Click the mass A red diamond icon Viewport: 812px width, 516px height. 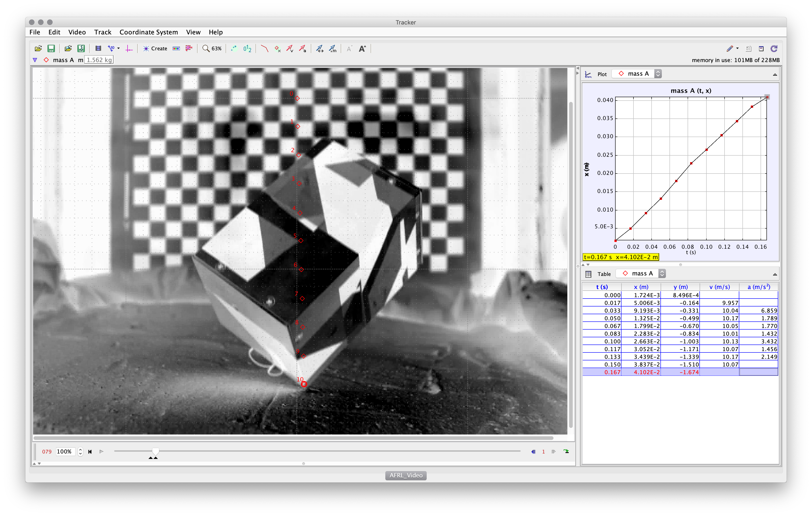[46, 60]
